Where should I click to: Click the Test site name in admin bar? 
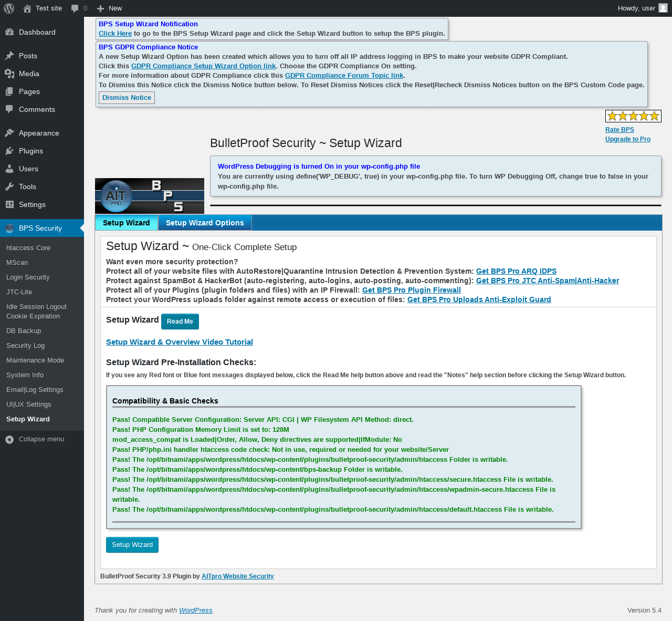(49, 8)
